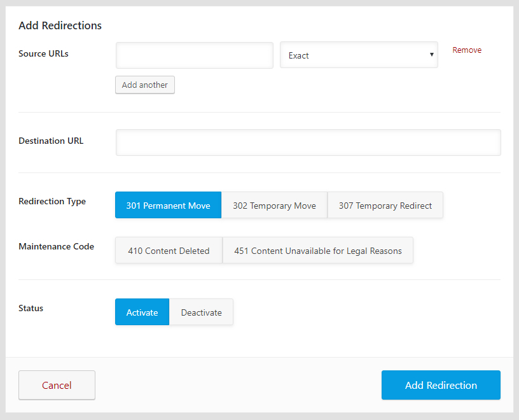Choose the 410 Content Deleted maintenance code
The image size is (519, 420).
[168, 251]
